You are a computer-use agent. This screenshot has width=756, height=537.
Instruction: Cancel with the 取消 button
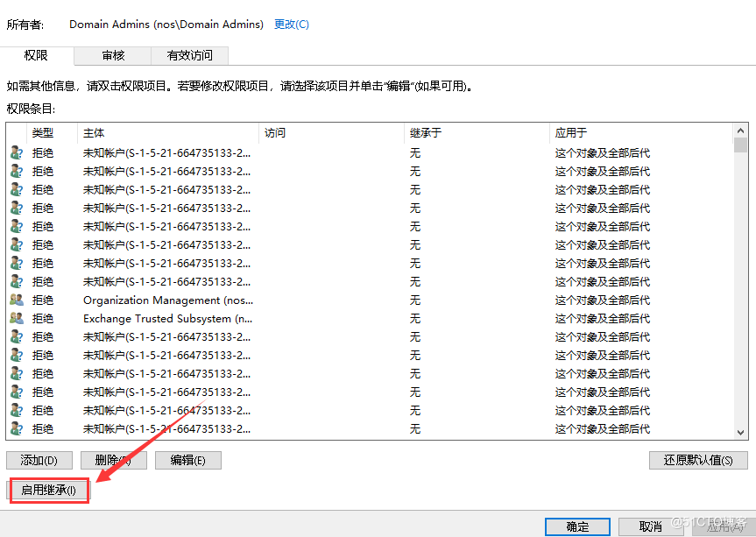(650, 526)
